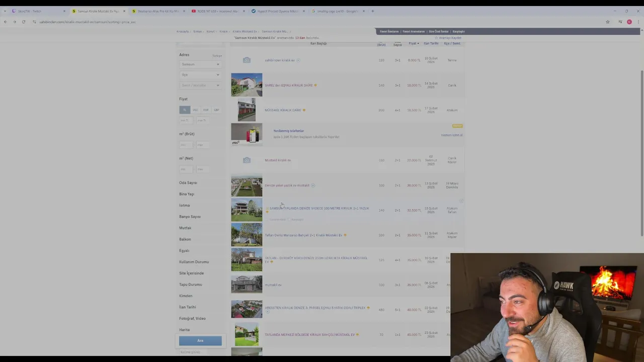
Task: Click the yellow badge next to 'SAREL'den EŞYALI KİRALIK DAİRE'
Action: [315, 85]
